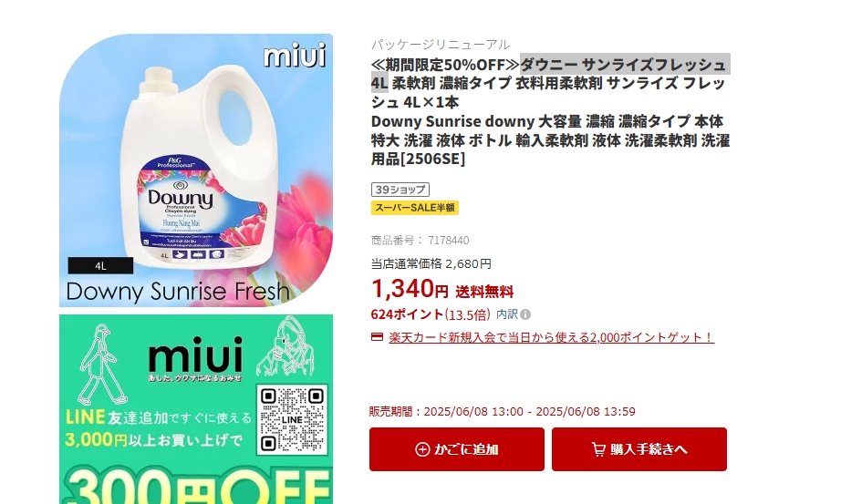
Task: Click the highlighted ダウニー サンライズフレッシュ title text
Action: (550, 74)
